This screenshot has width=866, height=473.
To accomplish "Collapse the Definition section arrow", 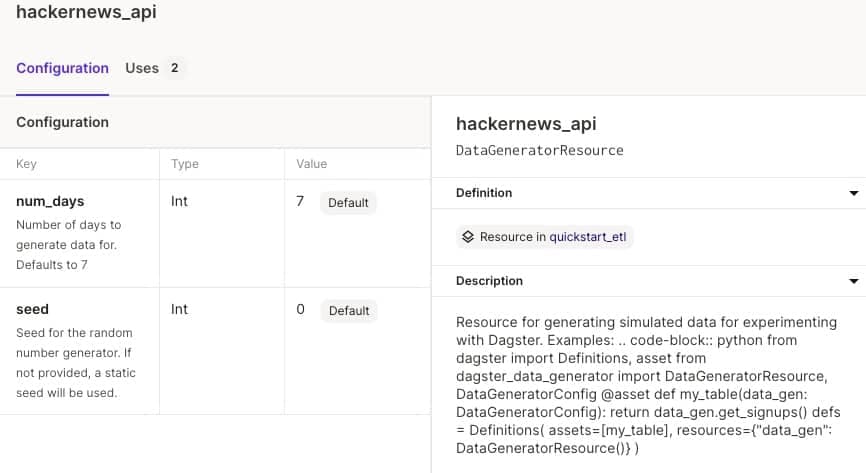I will coord(853,193).
